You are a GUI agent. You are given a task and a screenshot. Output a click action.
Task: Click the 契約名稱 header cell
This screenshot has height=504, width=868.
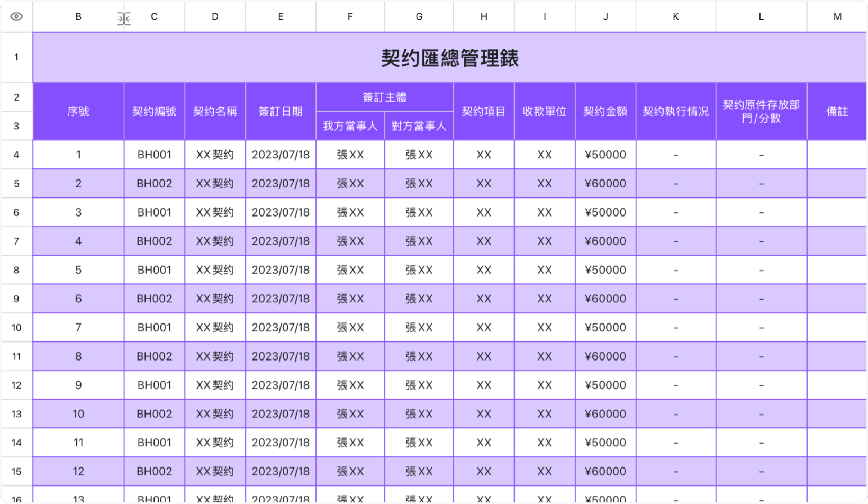pos(215,111)
